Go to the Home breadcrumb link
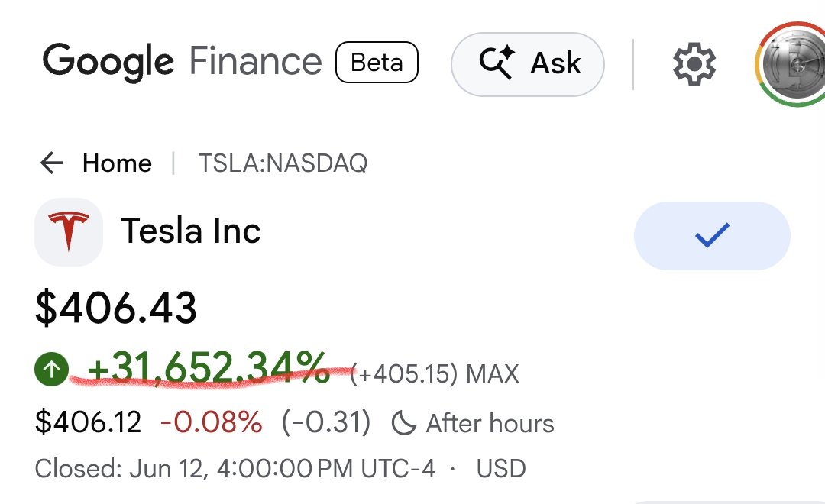Image resolution: width=825 pixels, height=504 pixels. click(118, 163)
